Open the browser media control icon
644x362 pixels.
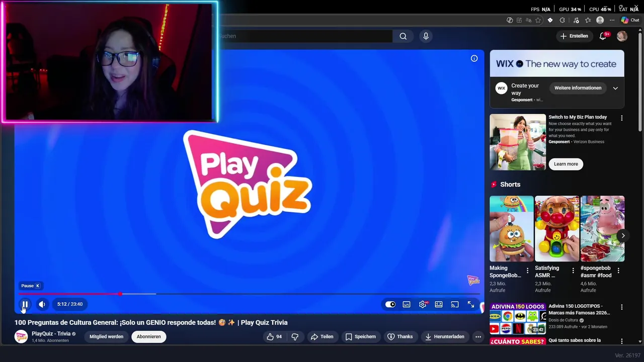(576, 20)
